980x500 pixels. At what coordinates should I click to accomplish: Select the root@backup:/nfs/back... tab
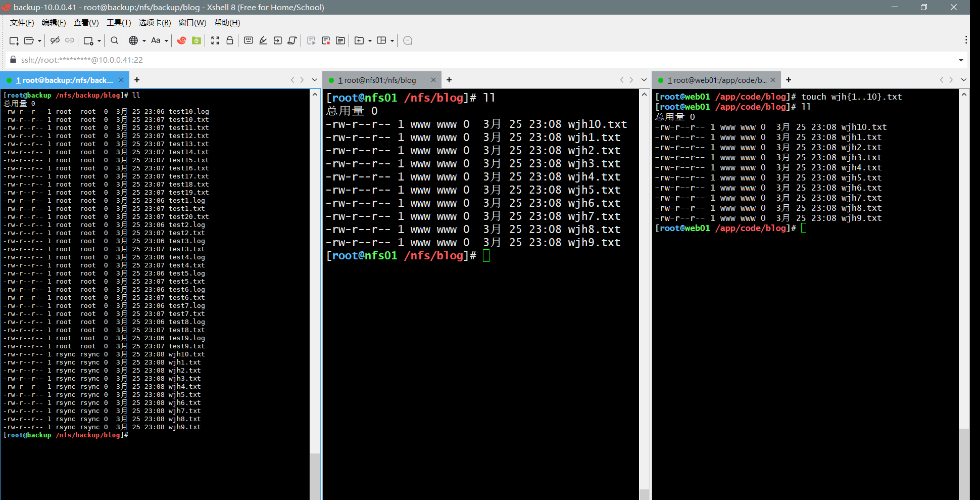[65, 80]
